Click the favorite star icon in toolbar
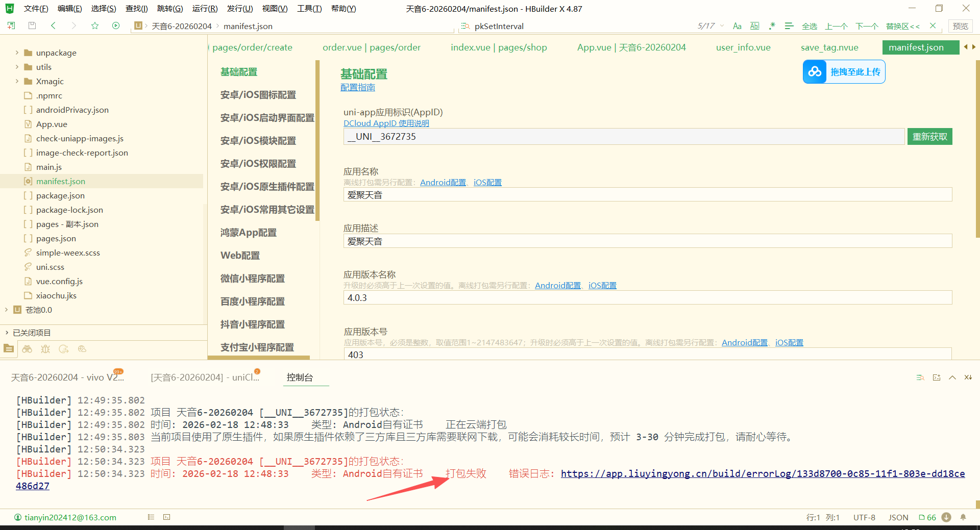Viewport: 980px width, 530px height. [95, 26]
